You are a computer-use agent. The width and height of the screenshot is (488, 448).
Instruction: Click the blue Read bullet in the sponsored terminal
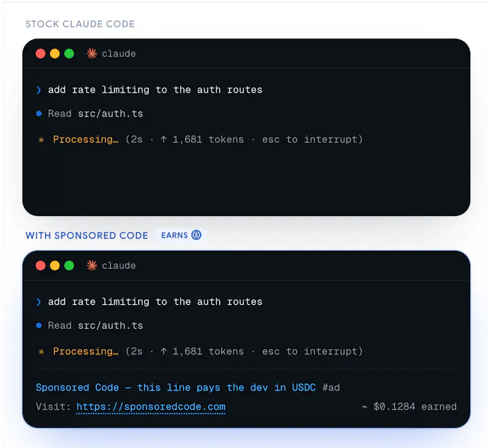(x=39, y=325)
